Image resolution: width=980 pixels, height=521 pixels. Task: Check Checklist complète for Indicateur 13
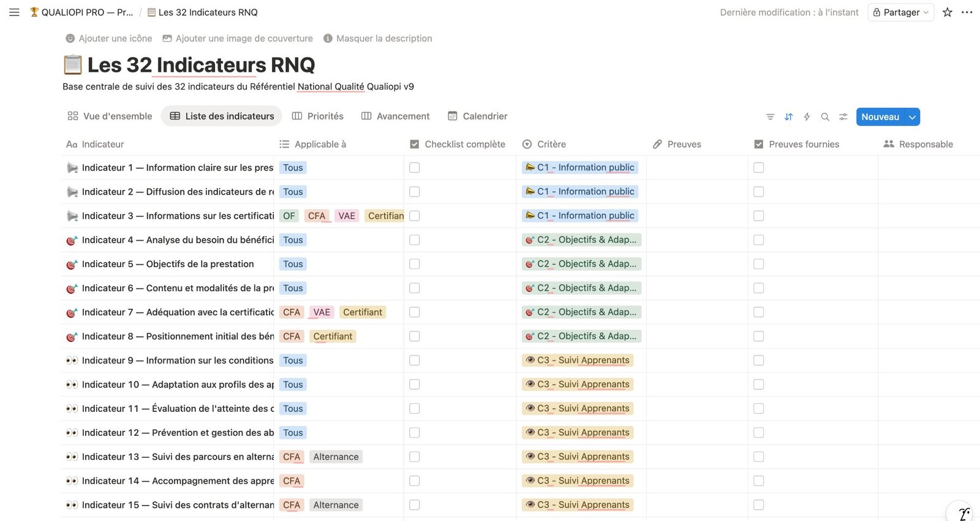[415, 457]
